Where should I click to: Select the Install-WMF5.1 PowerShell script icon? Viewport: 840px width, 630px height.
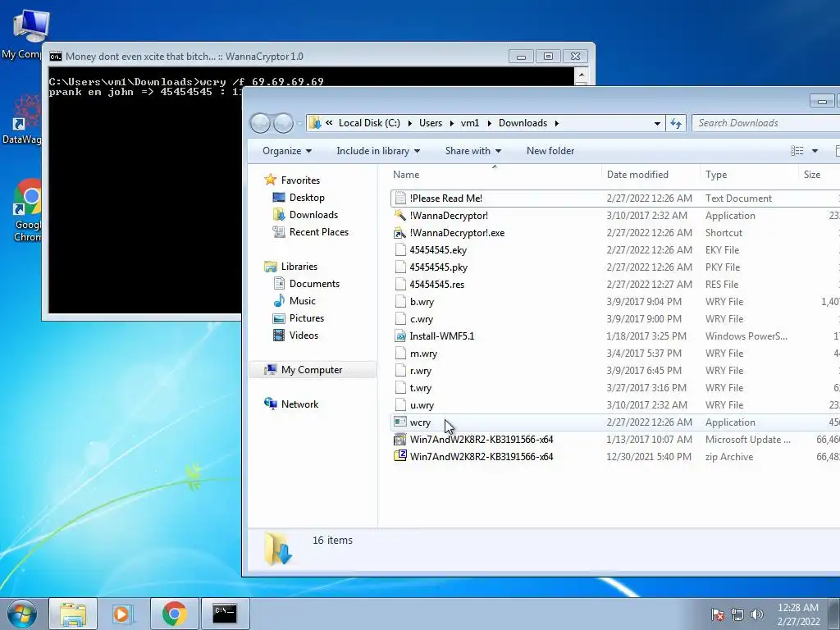[x=400, y=336]
